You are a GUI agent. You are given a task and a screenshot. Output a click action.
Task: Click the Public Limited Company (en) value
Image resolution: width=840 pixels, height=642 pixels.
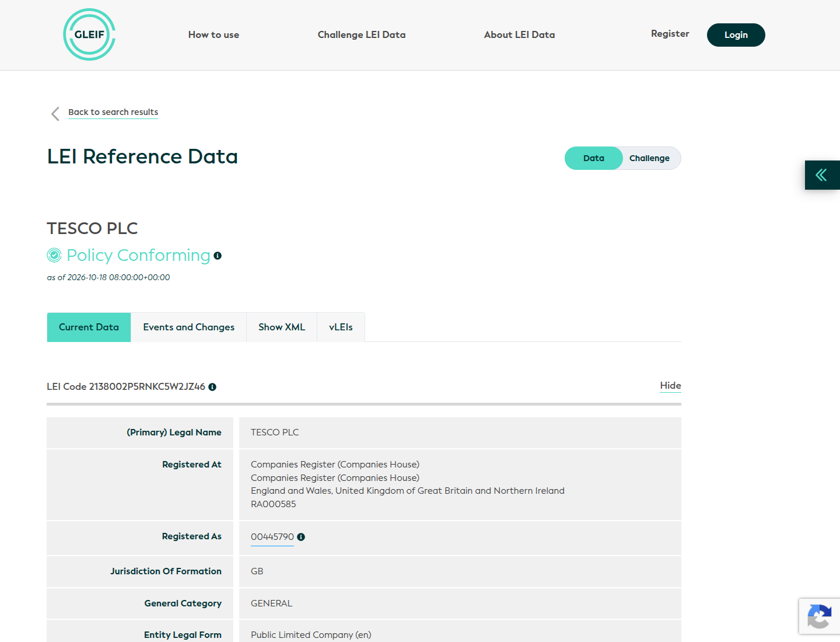click(x=311, y=635)
